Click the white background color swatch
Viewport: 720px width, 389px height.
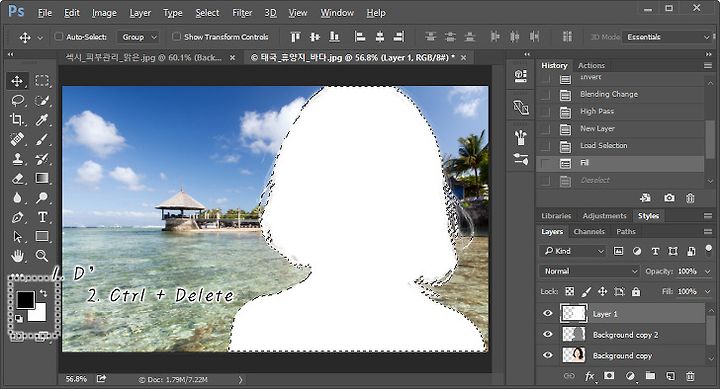tap(39, 314)
